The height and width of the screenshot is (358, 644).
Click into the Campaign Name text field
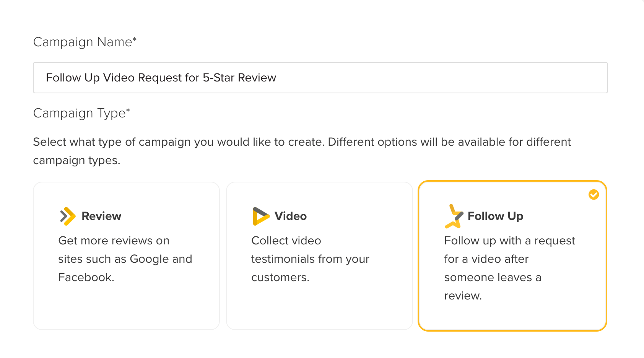[320, 78]
